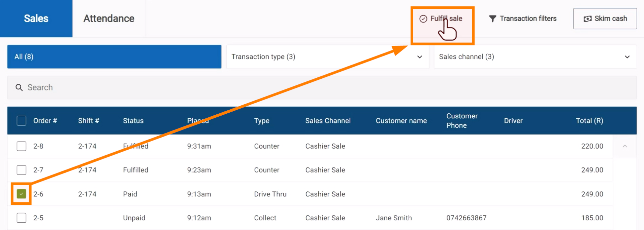Select the checkbox for order 2-7

point(22,170)
